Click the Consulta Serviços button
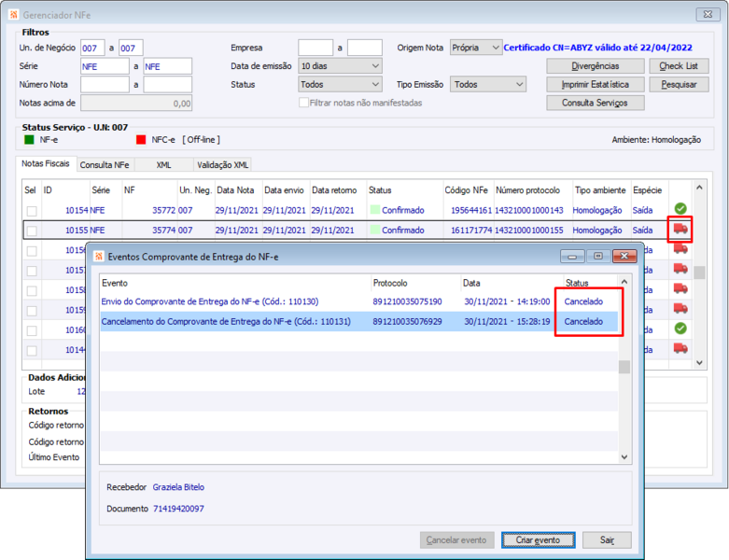Screen dimensions: 729x560 [596, 103]
